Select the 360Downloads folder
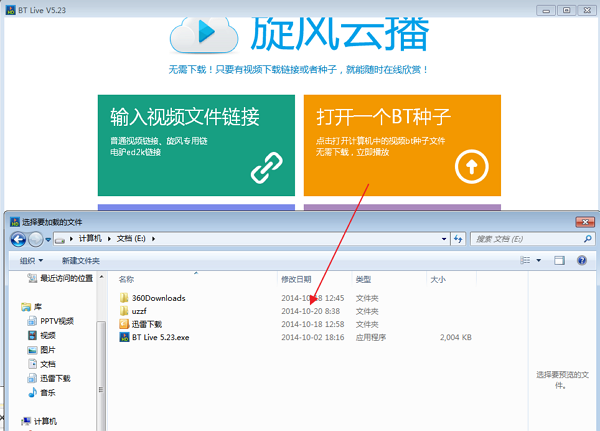This screenshot has width=600, height=431. click(x=158, y=298)
